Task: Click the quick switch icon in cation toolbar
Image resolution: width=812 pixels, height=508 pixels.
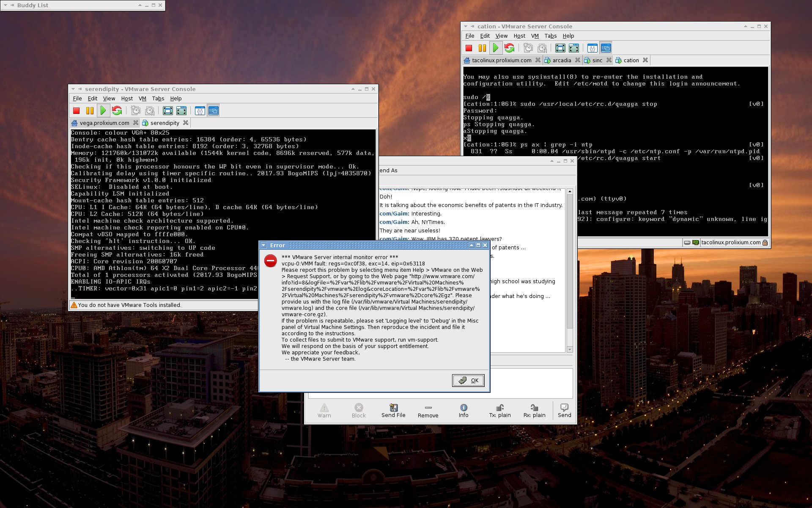Action: [574, 48]
